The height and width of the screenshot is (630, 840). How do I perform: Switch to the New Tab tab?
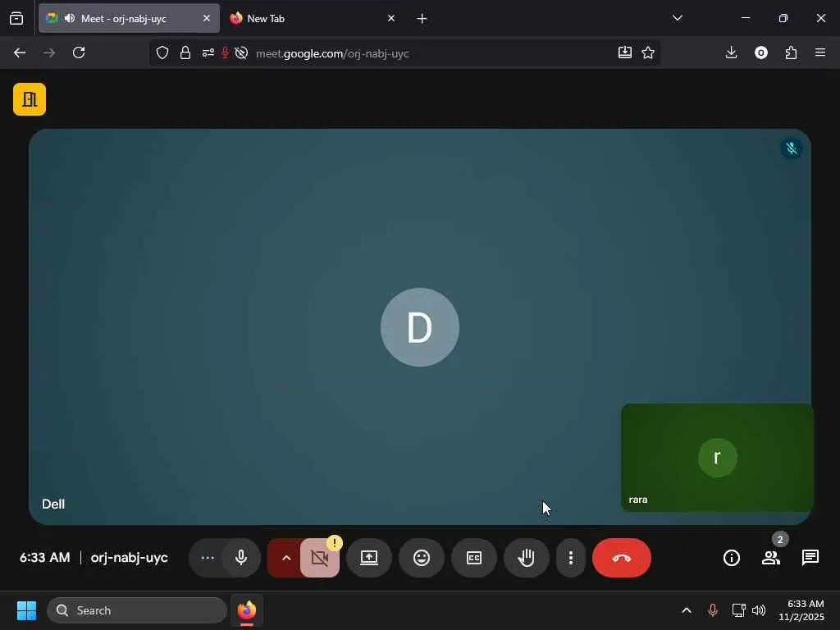(313, 18)
